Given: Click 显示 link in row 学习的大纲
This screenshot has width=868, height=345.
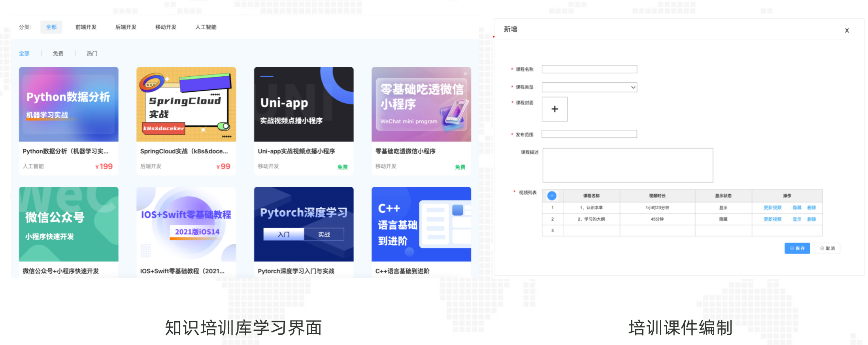Looking at the screenshot, I should (x=797, y=219).
